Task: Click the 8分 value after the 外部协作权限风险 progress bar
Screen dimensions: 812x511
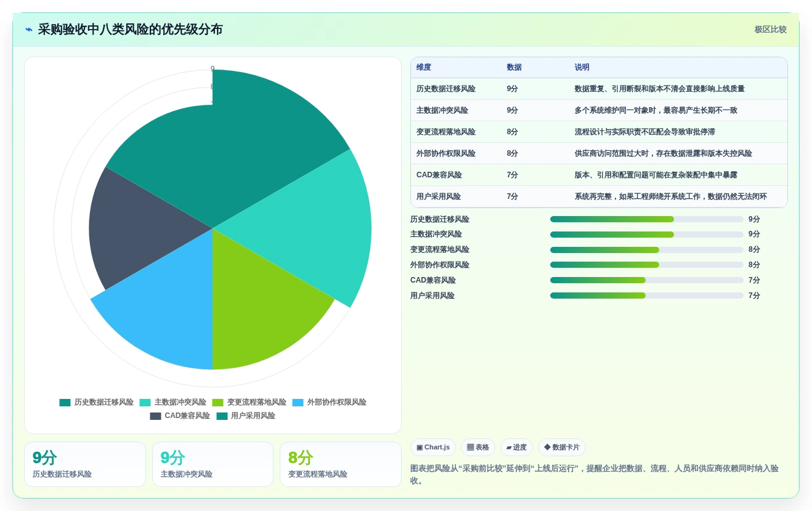Action: 754,265
